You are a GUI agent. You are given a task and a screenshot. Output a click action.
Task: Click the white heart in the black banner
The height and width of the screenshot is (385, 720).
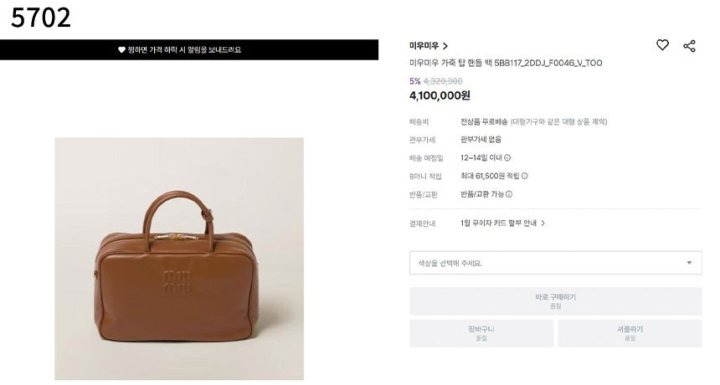point(122,50)
